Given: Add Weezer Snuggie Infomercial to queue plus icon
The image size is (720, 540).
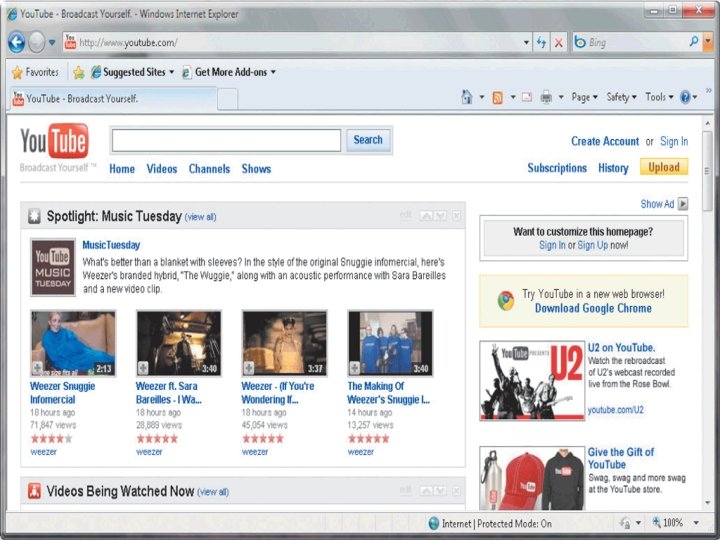Looking at the screenshot, I should coord(37,367).
